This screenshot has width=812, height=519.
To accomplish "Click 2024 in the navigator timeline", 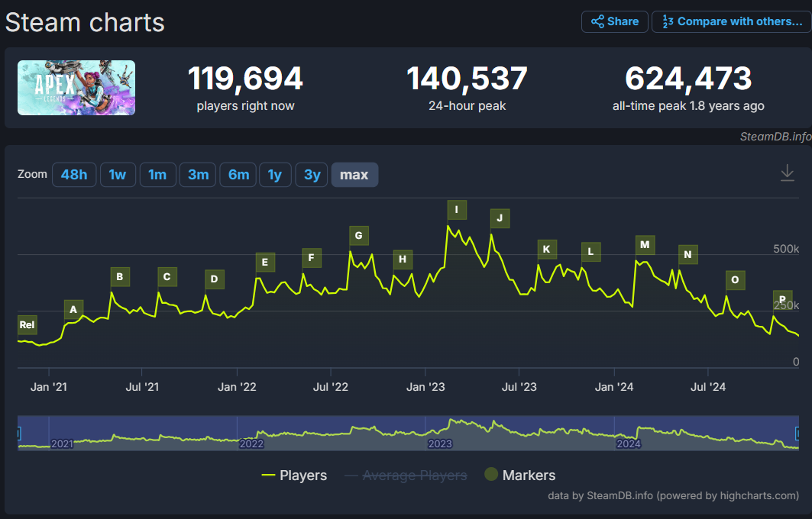I will coord(629,444).
